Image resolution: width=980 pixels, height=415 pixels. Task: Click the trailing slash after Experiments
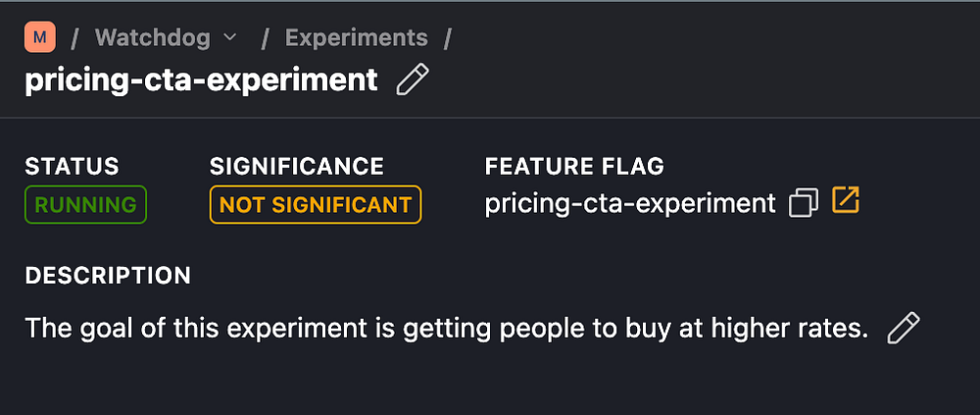[448, 38]
